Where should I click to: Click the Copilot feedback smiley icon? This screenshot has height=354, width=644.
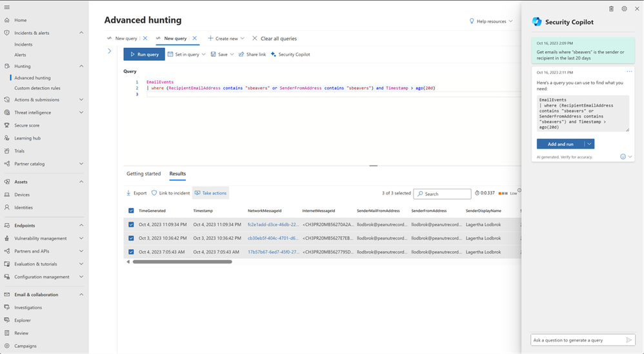pyautogui.click(x=623, y=156)
